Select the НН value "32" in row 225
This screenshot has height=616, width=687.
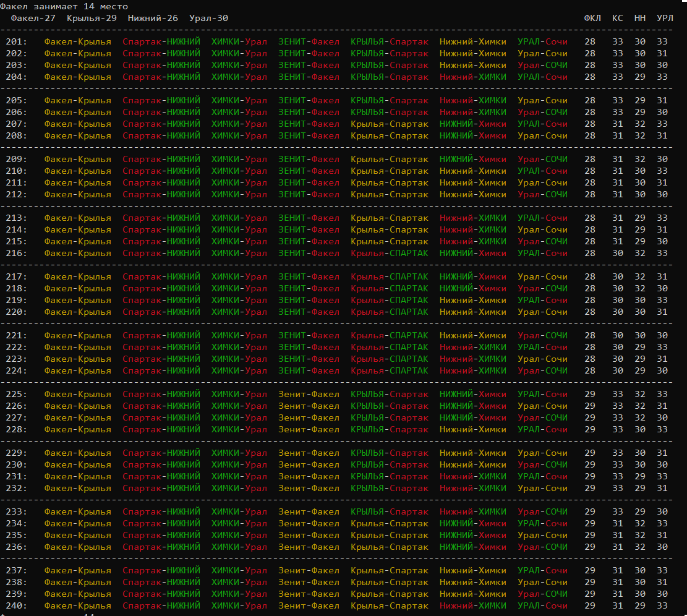pos(639,395)
